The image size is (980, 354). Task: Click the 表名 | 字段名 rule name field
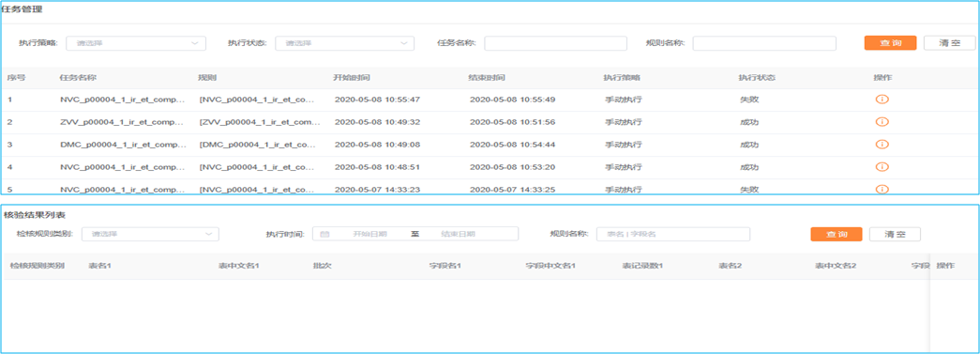[x=673, y=234]
